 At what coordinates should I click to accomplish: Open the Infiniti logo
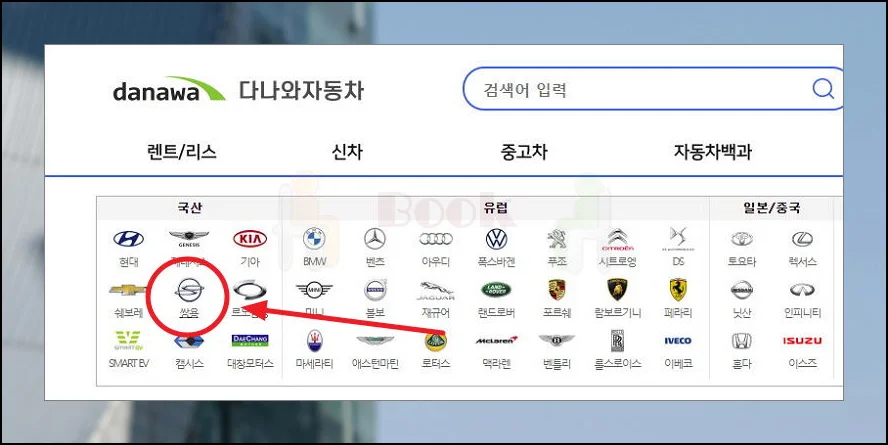[x=802, y=290]
